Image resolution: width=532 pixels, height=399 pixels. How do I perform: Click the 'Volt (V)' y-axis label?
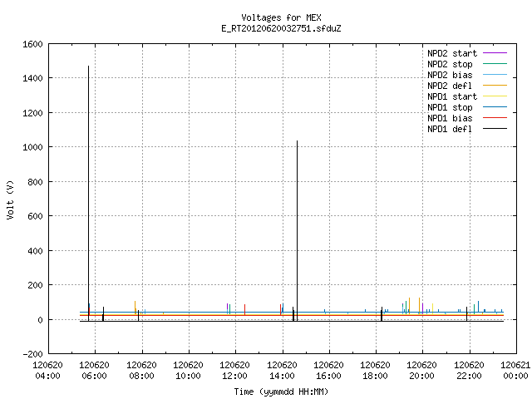click(10, 200)
